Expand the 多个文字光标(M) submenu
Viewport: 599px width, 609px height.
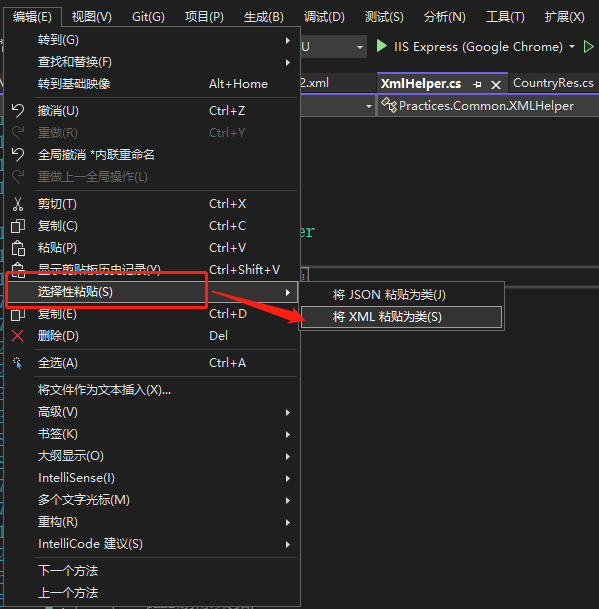click(152, 500)
